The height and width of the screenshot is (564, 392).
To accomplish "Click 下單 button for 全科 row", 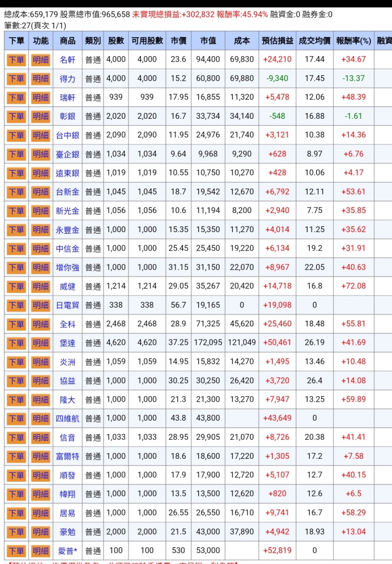I will click(16, 324).
